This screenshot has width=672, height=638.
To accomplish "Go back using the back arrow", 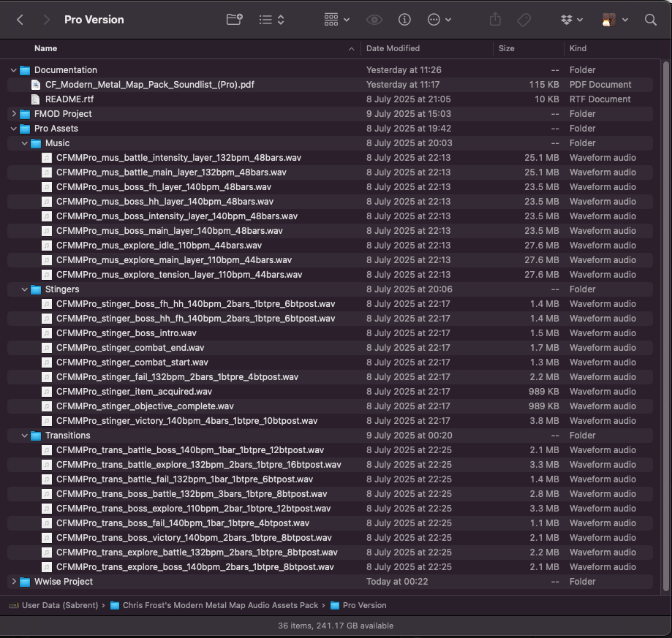I will pos(20,20).
